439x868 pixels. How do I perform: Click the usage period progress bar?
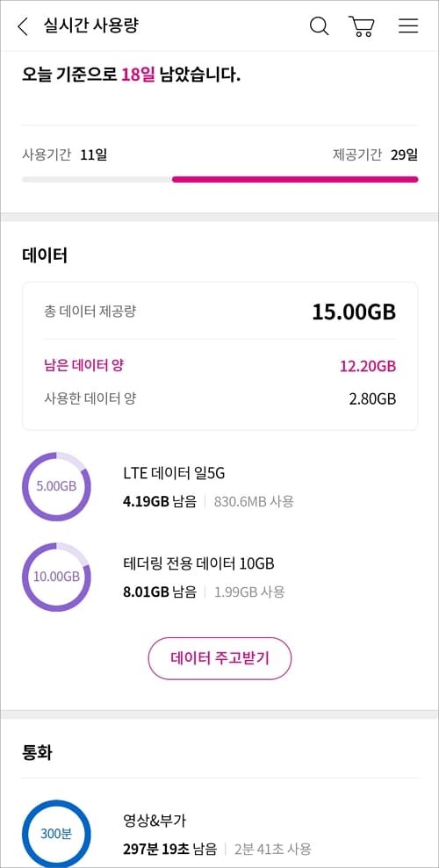pyautogui.click(x=219, y=179)
